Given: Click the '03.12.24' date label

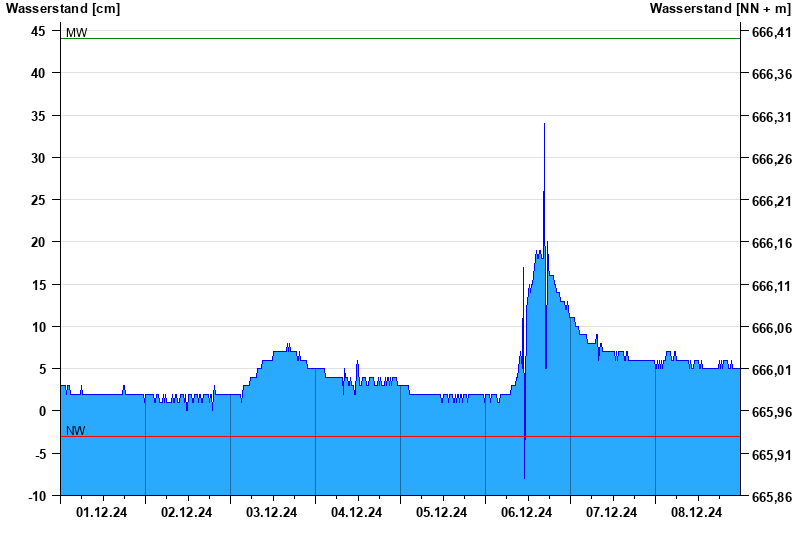Looking at the screenshot, I should click(271, 512).
